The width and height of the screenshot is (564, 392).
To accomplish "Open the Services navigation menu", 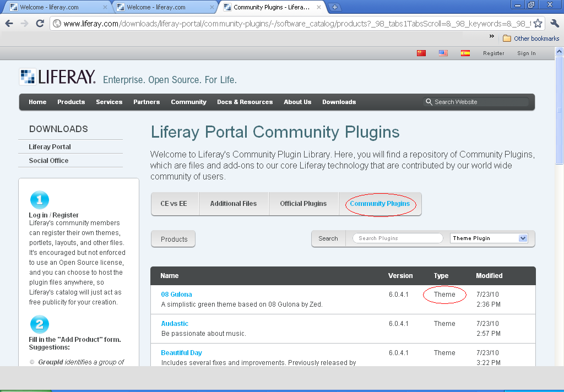I will click(x=109, y=102).
